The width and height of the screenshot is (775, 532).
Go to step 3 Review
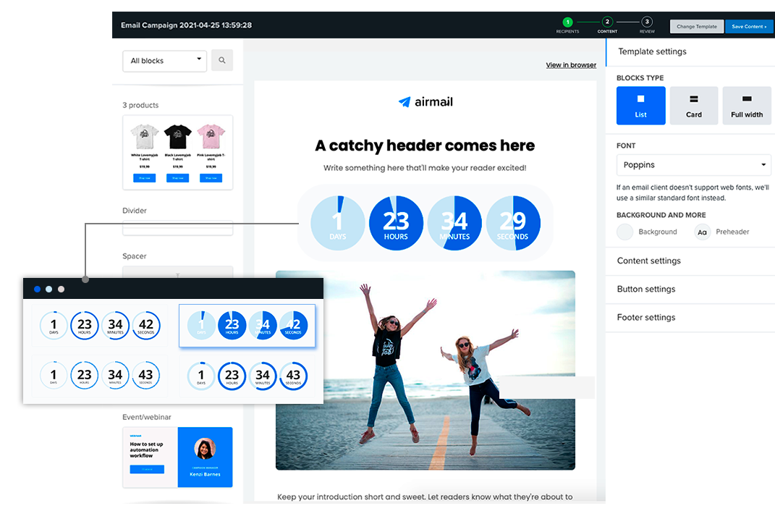coord(646,22)
